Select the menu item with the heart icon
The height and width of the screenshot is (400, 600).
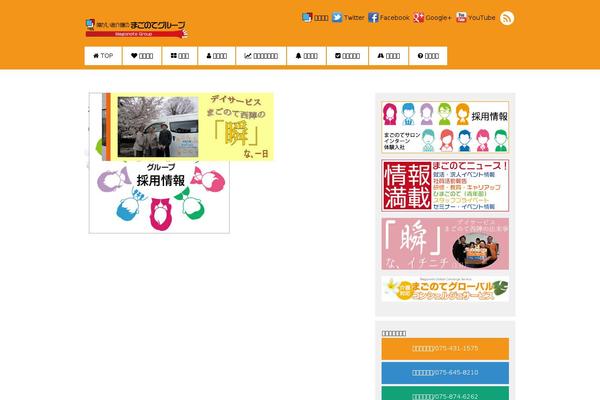[142, 56]
